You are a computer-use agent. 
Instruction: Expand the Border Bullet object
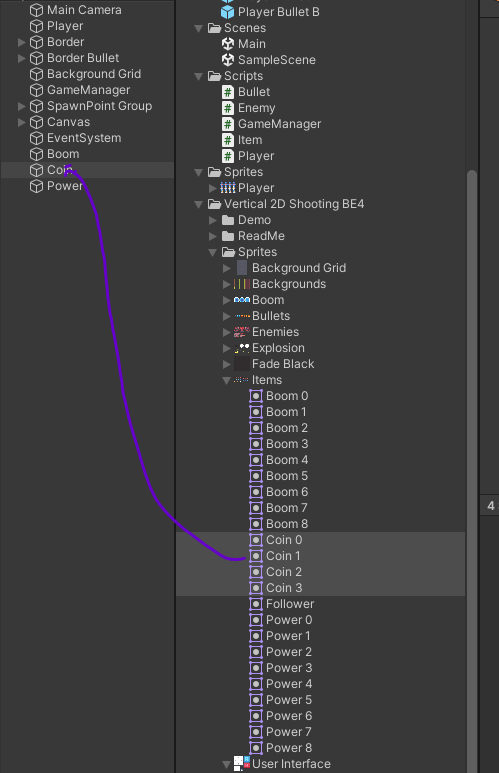pos(22,58)
